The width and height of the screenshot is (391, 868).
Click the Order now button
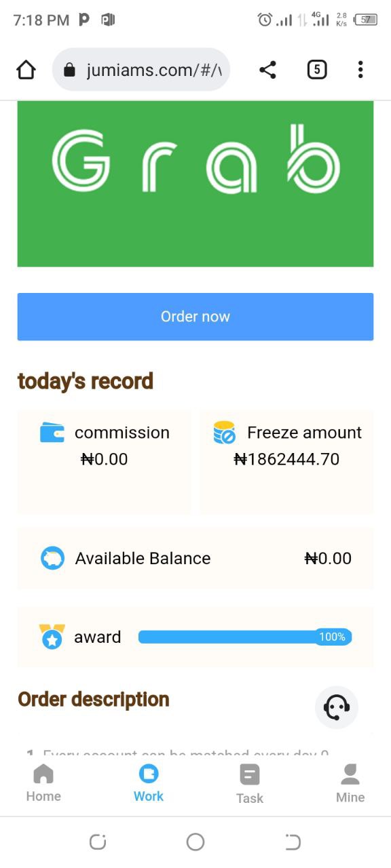tap(195, 317)
